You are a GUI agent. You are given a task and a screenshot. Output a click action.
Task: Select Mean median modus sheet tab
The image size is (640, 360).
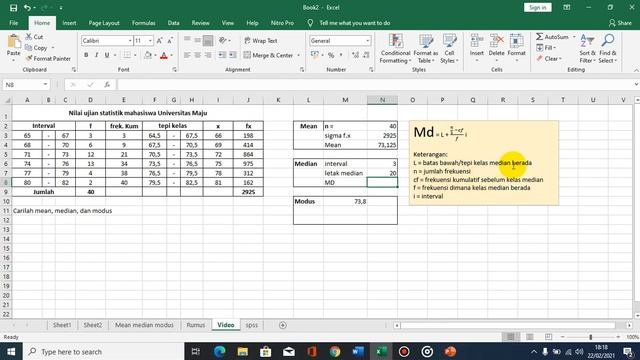[x=144, y=325]
